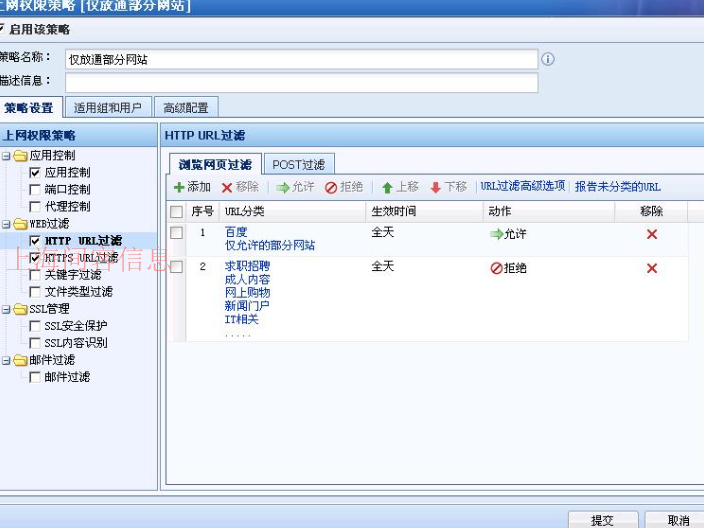Click the 全天 time cell in row 2
The height and width of the screenshot is (528, 704).
point(383,266)
